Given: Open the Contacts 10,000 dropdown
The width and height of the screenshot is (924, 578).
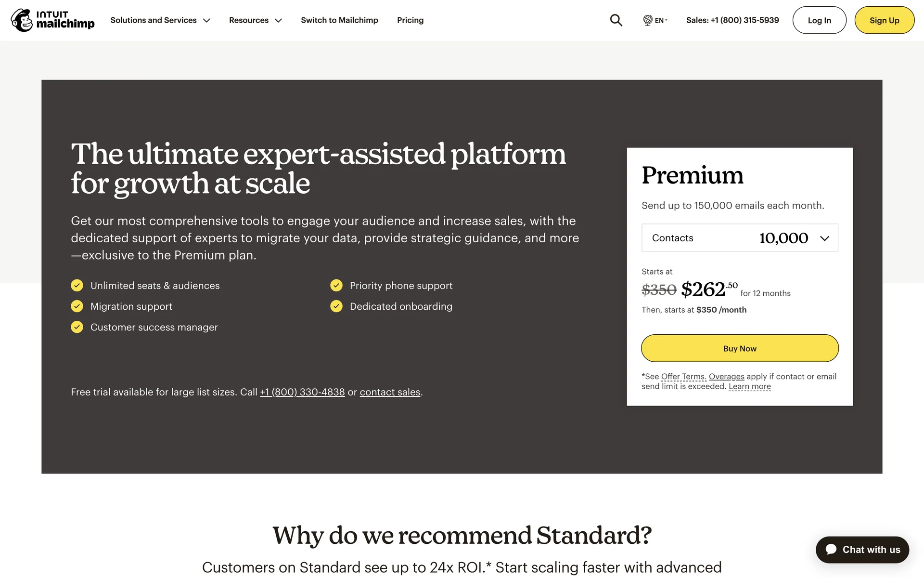Looking at the screenshot, I should pos(740,238).
